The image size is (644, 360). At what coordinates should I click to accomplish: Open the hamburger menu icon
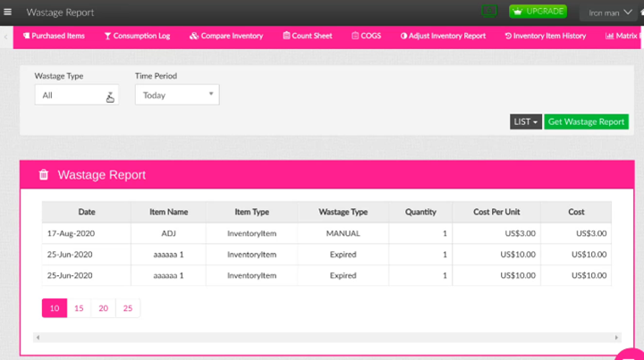tap(7, 12)
